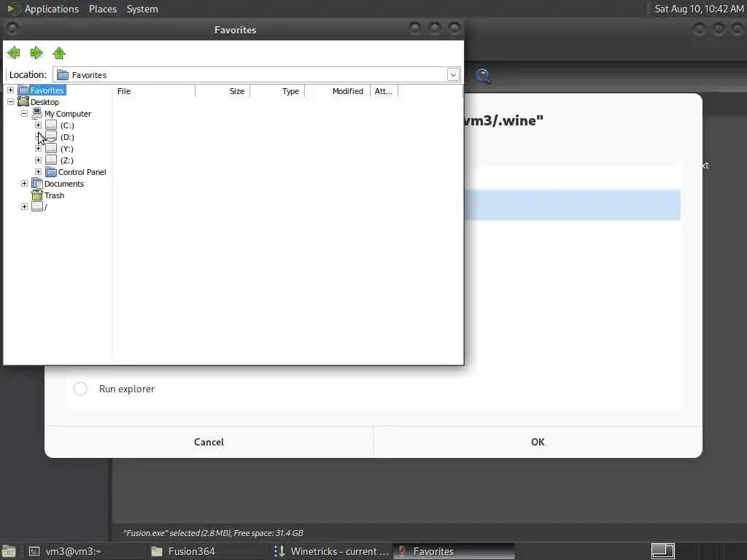
Task: Select Documents in the folder tree
Action: [64, 184]
